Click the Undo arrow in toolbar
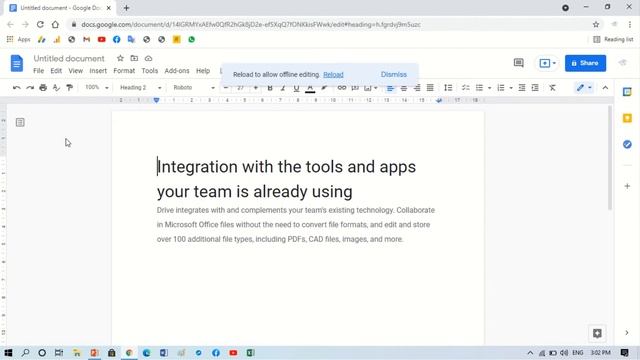This screenshot has width=640, height=360. point(16,88)
